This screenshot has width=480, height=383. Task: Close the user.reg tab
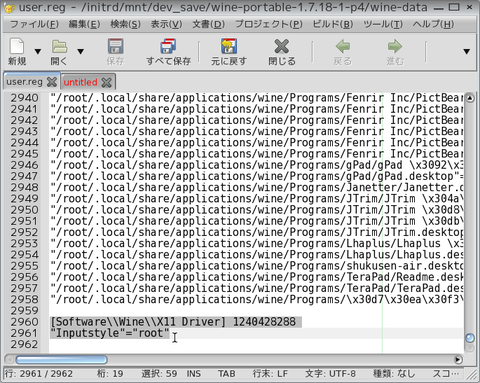coord(52,82)
